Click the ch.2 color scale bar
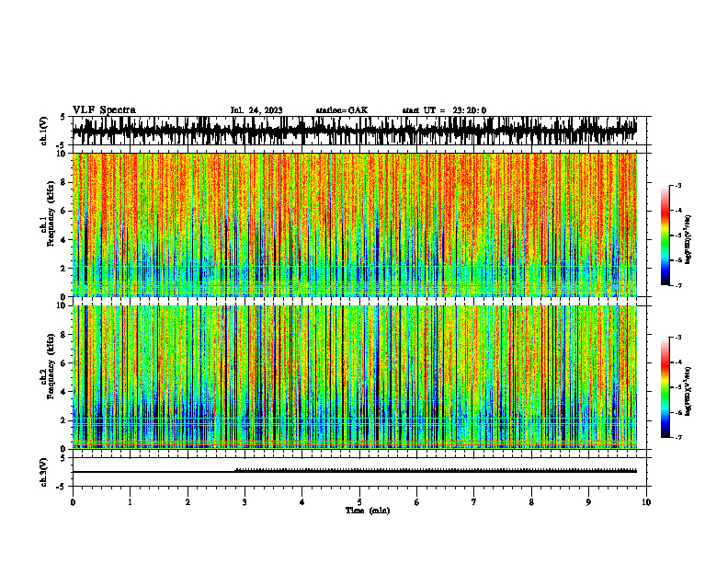The width and height of the screenshot is (728, 563). pyautogui.click(x=665, y=387)
